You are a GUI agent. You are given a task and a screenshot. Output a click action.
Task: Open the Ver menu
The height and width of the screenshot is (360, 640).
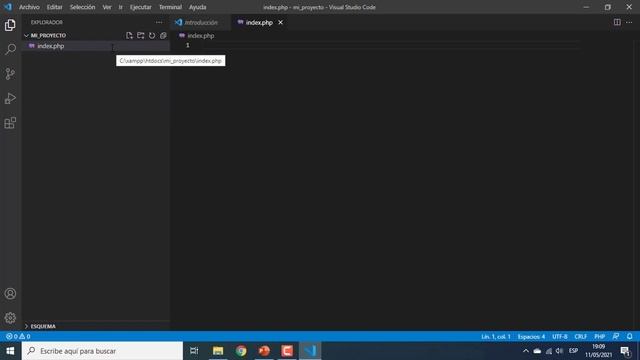coord(107,7)
